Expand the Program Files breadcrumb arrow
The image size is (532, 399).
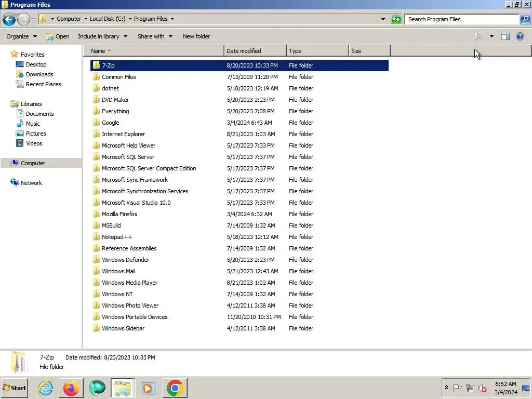(172, 19)
